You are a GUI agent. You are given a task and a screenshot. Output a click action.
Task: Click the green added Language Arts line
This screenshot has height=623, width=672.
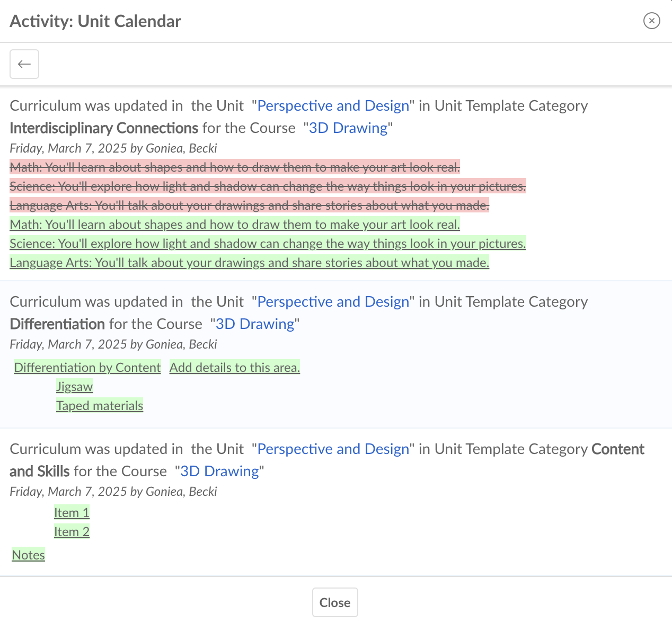coord(249,263)
